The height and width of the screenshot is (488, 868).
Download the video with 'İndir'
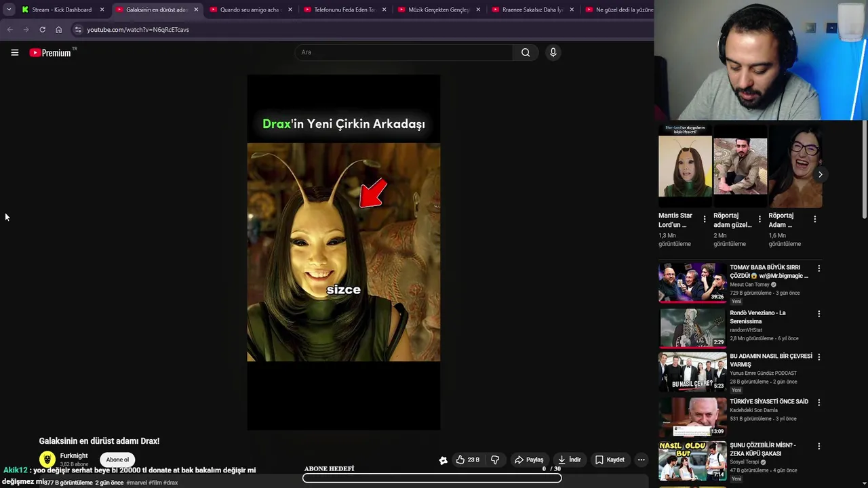569,460
